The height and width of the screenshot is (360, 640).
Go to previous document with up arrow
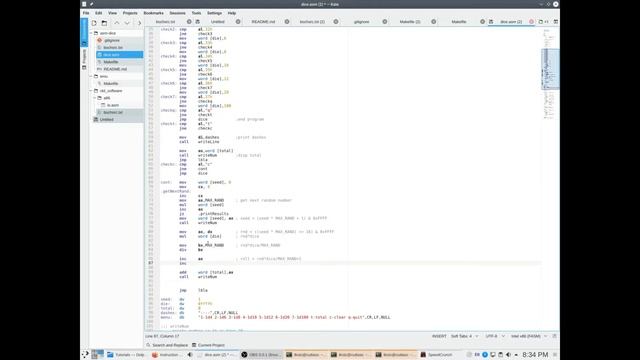coord(117,23)
